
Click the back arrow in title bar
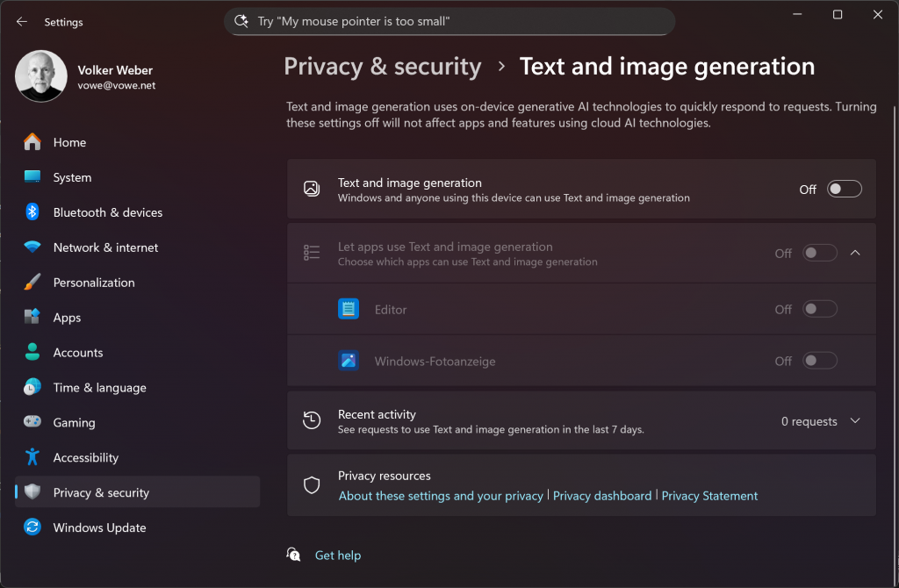pyautogui.click(x=22, y=22)
